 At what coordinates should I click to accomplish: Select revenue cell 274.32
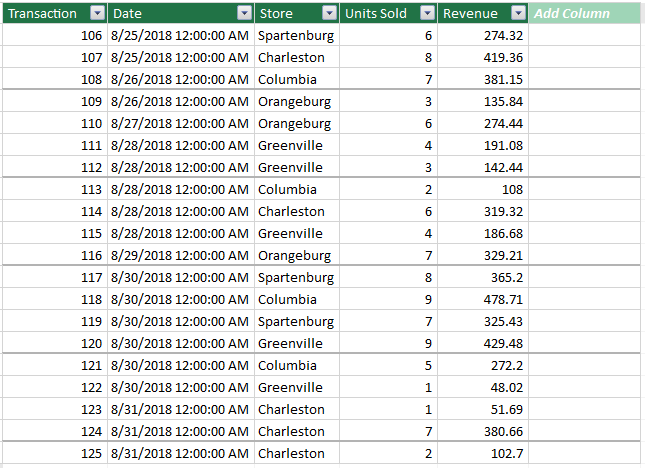[x=483, y=35]
